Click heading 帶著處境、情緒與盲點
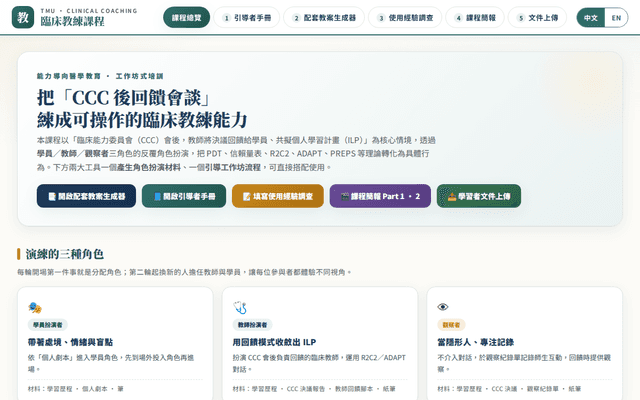Image resolution: width=640 pixels, height=400 pixels. click(x=70, y=342)
